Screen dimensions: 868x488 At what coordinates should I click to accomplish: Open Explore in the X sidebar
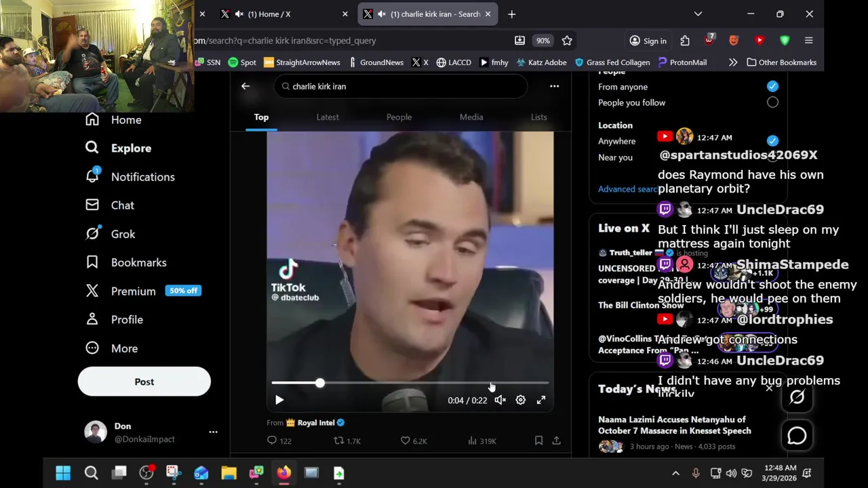(118, 148)
